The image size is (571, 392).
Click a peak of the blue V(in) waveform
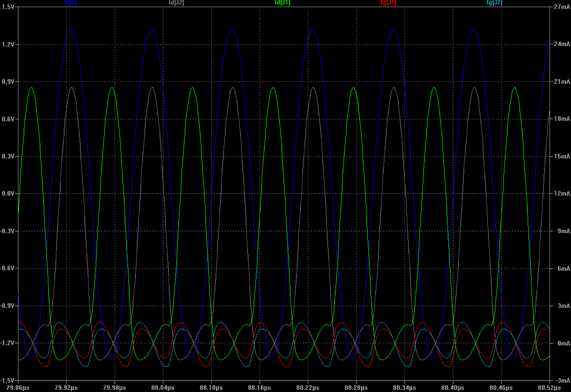[70, 30]
